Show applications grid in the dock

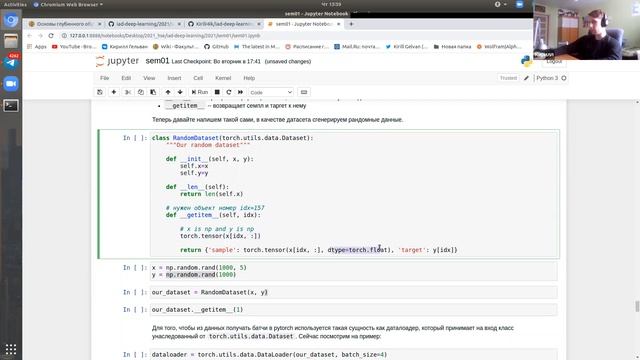11,349
